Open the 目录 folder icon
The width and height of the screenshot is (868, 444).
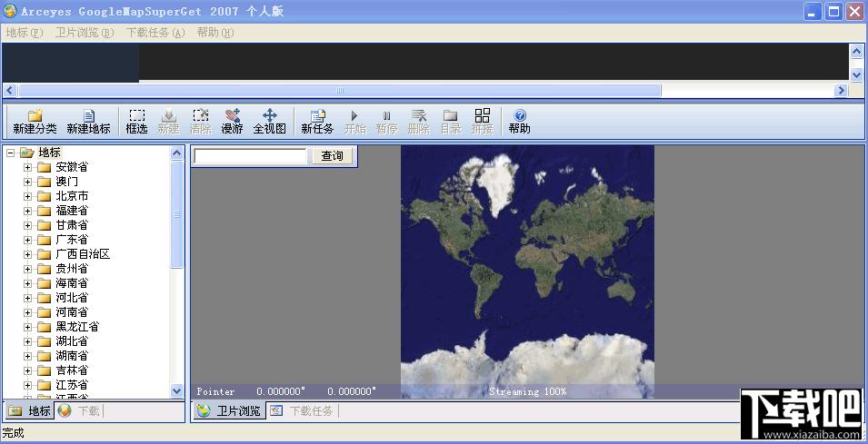tap(451, 122)
